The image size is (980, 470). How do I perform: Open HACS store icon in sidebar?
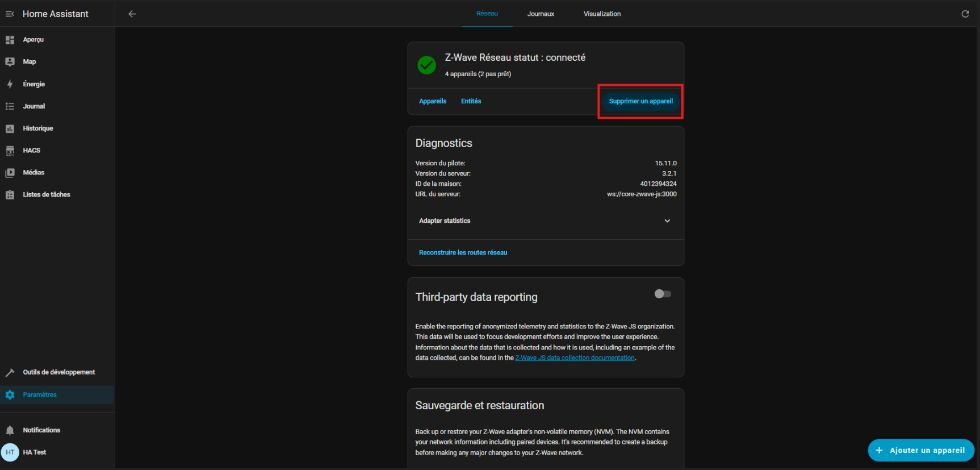pyautogui.click(x=10, y=151)
